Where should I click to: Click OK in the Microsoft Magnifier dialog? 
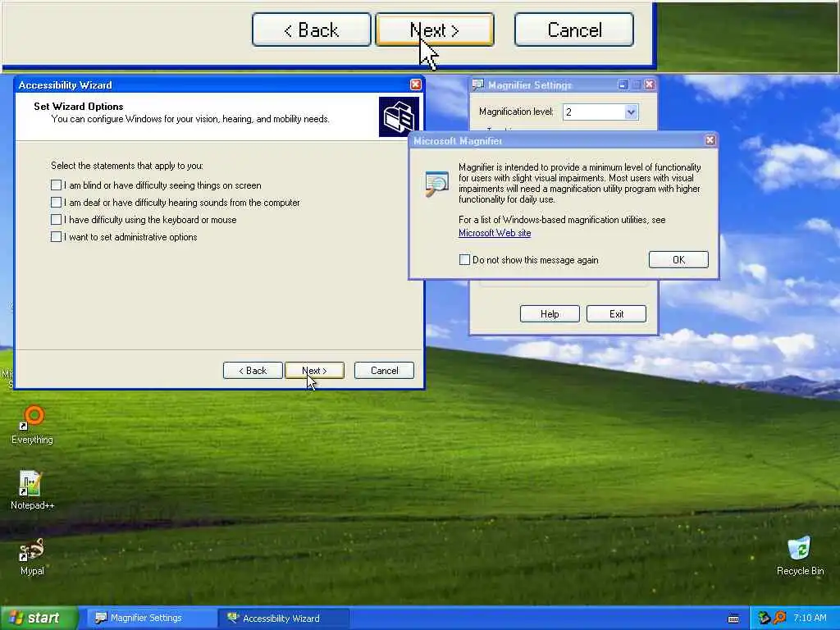[x=678, y=260]
